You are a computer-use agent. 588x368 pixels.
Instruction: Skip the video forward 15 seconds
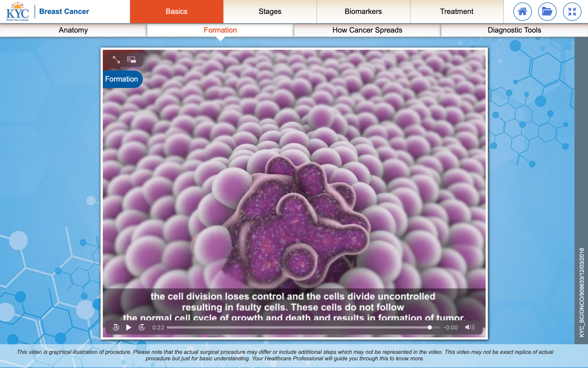point(142,327)
